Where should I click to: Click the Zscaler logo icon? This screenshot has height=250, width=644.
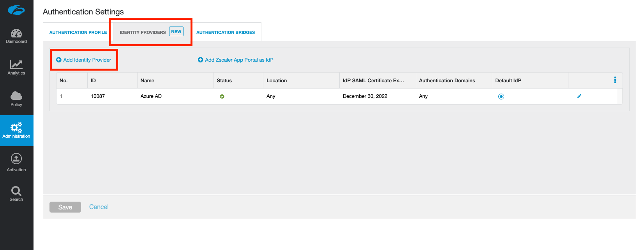(x=16, y=10)
